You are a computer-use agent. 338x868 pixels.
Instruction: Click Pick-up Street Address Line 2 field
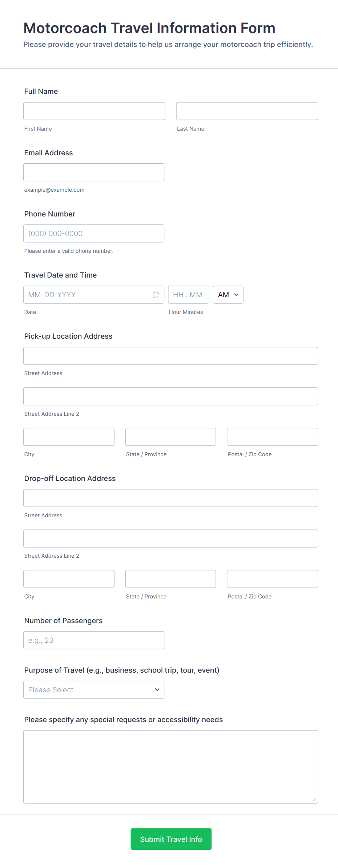click(170, 396)
